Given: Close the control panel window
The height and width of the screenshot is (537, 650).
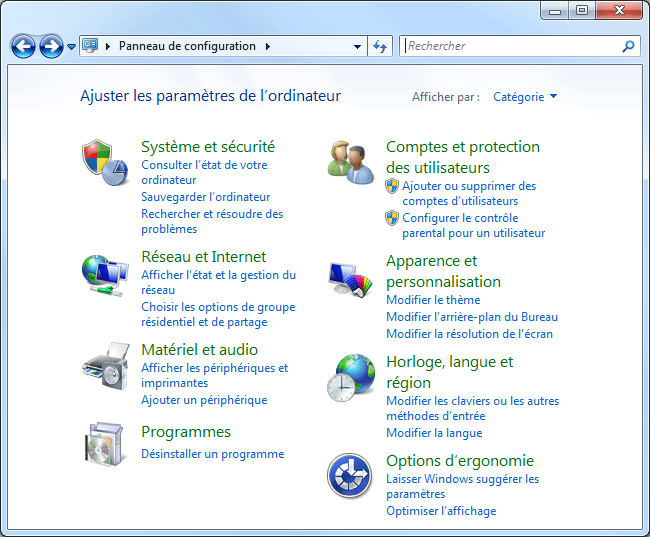Looking at the screenshot, I should [619, 10].
